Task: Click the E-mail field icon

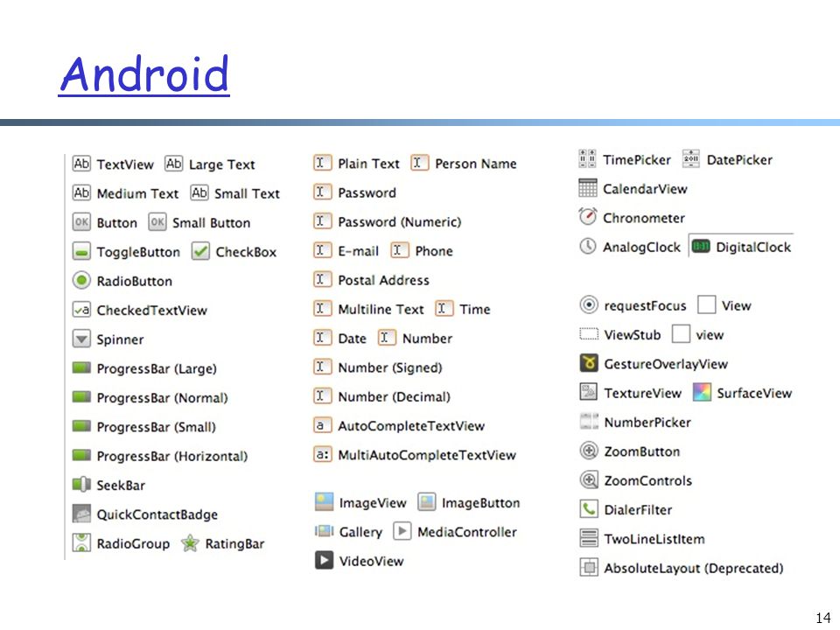Action: click(x=323, y=250)
